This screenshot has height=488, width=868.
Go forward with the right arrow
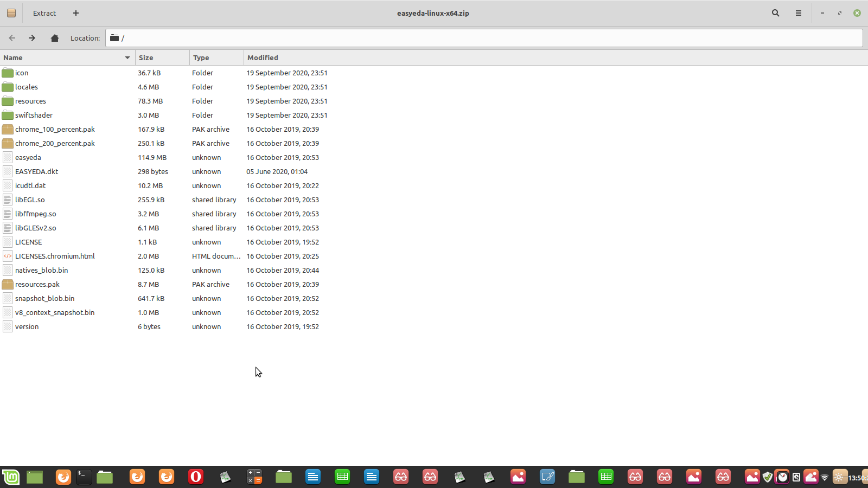(x=32, y=38)
